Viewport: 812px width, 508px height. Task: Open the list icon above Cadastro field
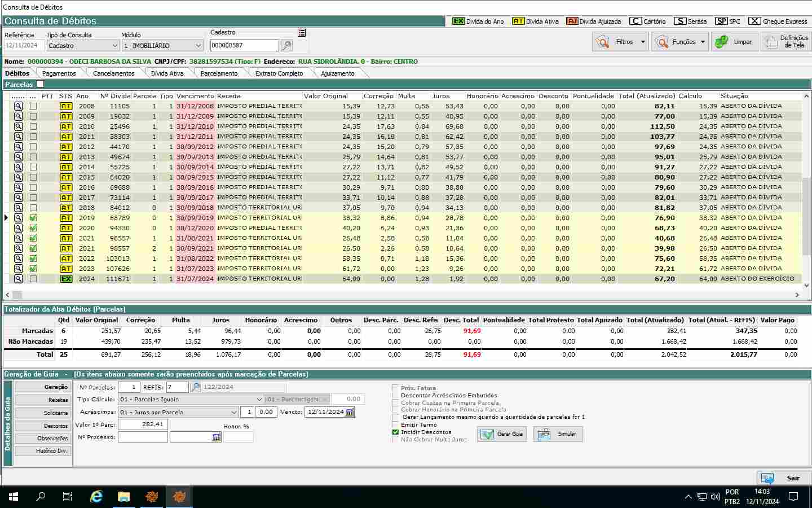click(302, 33)
